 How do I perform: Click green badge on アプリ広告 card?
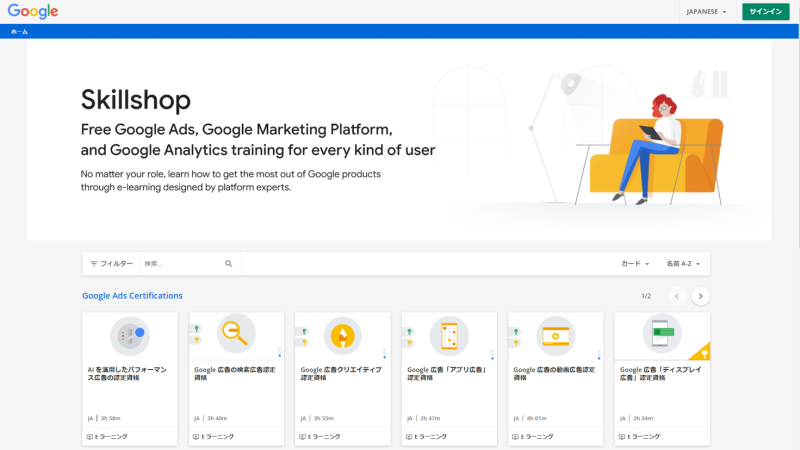[x=409, y=332]
